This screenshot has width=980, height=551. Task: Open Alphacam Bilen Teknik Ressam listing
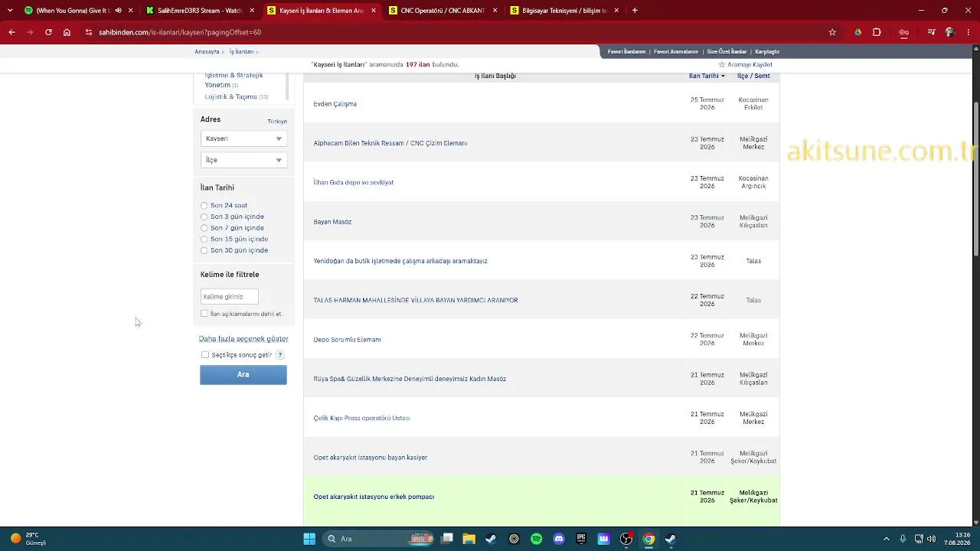click(x=390, y=143)
